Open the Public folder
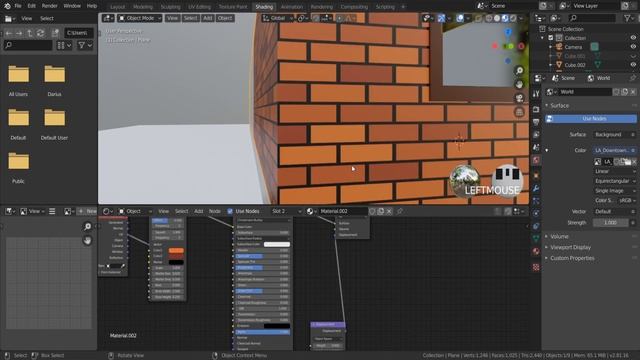This screenshot has width=640, height=360. pos(18,168)
